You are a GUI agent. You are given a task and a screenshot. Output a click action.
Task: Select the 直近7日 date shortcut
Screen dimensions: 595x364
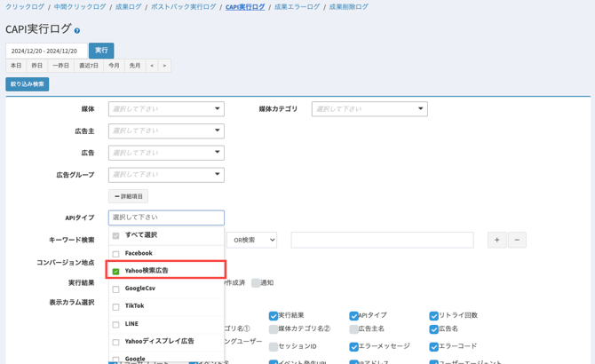point(89,66)
